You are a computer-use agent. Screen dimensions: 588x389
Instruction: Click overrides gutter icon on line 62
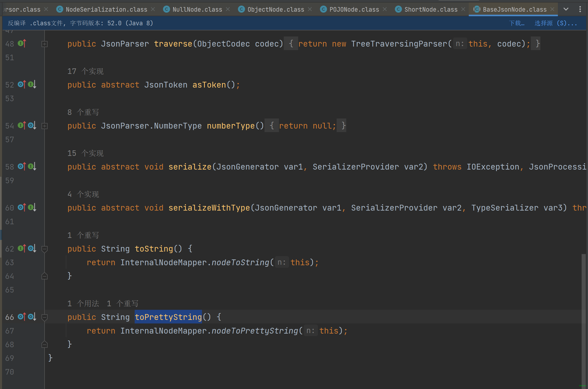[x=22, y=249]
